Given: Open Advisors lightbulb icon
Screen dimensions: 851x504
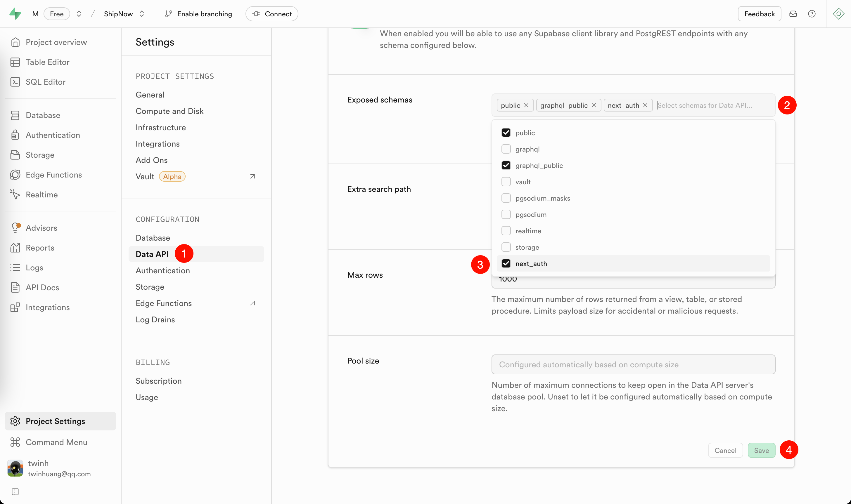Looking at the screenshot, I should [15, 227].
